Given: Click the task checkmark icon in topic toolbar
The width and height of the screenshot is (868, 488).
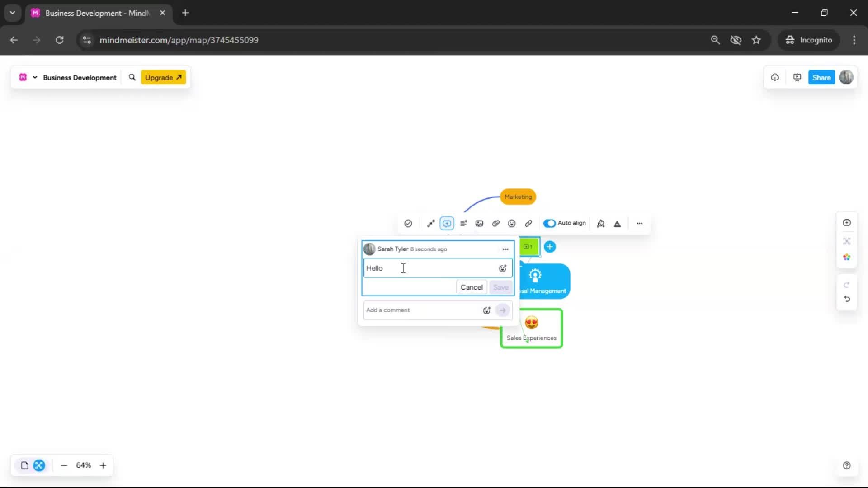Looking at the screenshot, I should tap(408, 223).
